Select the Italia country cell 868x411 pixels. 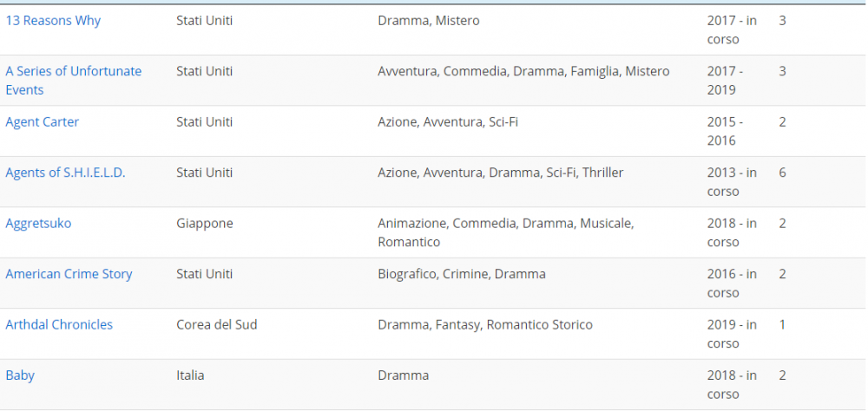pos(190,375)
